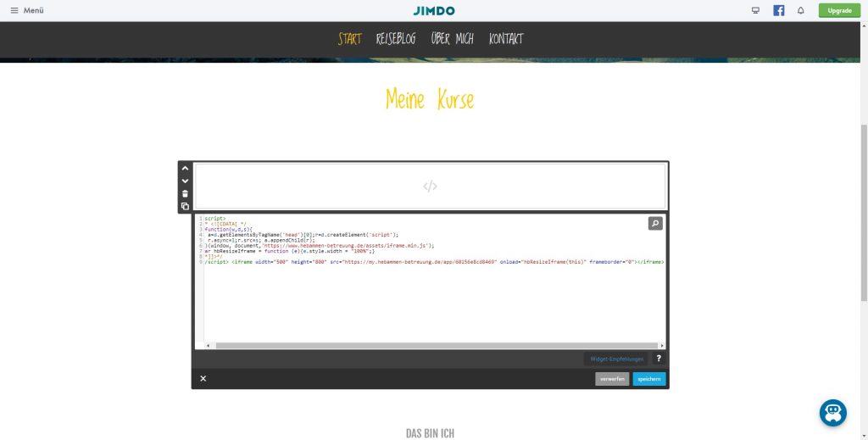This screenshot has width=868, height=440.
Task: Close the widget editor with X
Action: [x=203, y=379]
